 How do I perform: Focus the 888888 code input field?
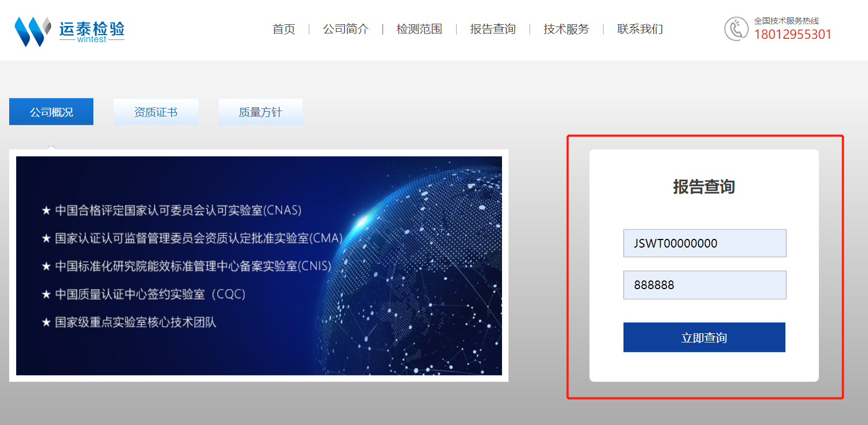pyautogui.click(x=704, y=285)
